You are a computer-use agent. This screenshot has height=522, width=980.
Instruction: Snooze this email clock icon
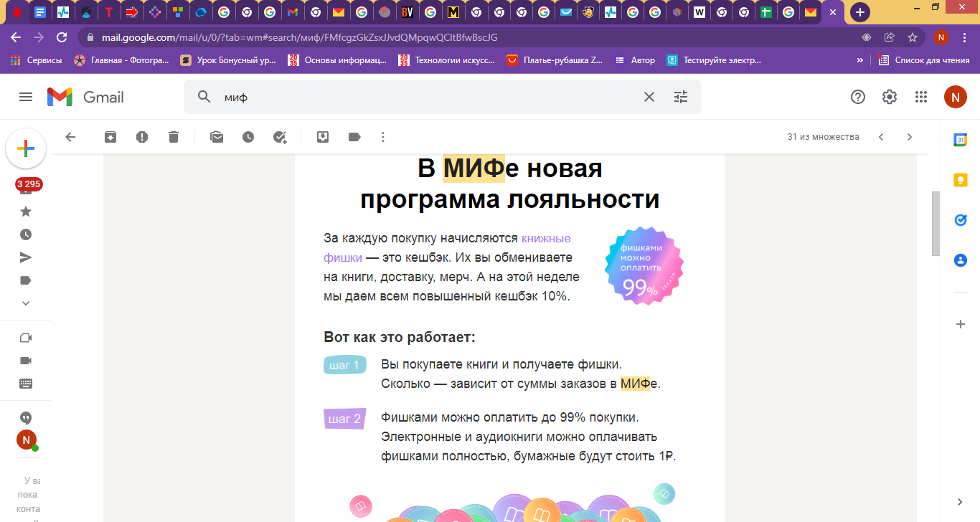pyautogui.click(x=248, y=137)
